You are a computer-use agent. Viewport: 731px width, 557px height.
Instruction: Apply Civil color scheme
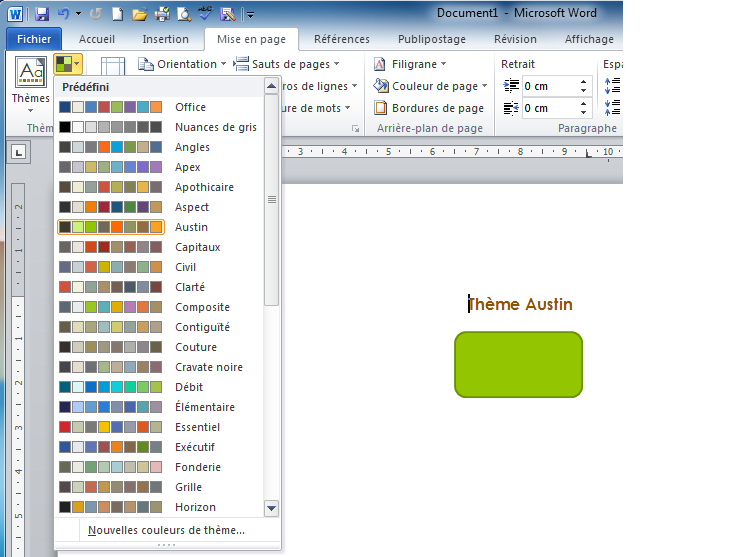coord(159,267)
